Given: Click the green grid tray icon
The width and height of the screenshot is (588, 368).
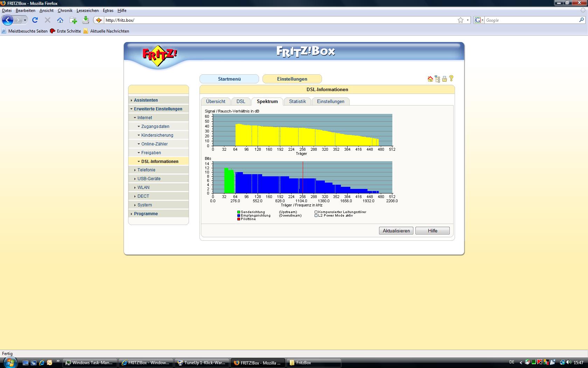Looking at the screenshot, I should [x=534, y=362].
